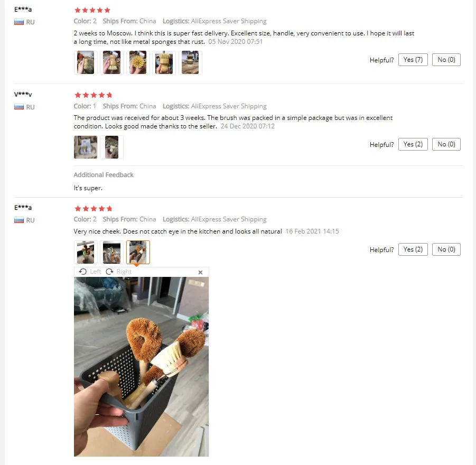The width and height of the screenshot is (476, 465).
Task: Open first thumbnail in Moscow delivery review
Action: coord(86,62)
